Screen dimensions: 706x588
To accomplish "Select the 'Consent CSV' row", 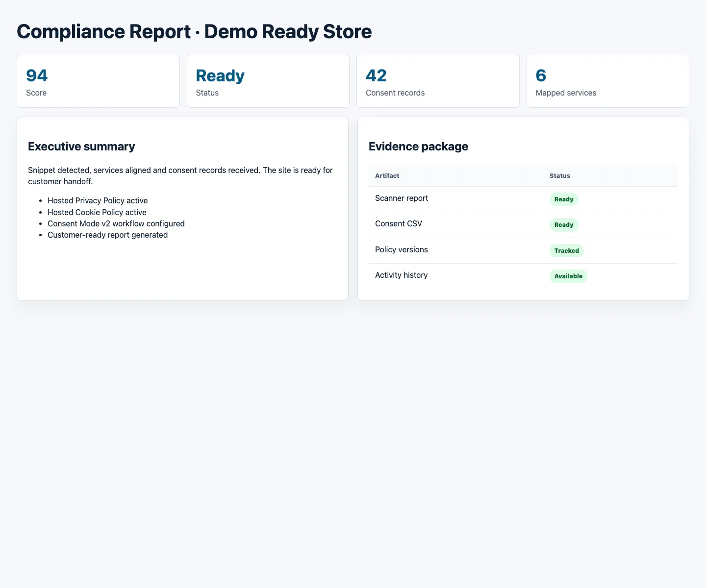I will tap(523, 225).
